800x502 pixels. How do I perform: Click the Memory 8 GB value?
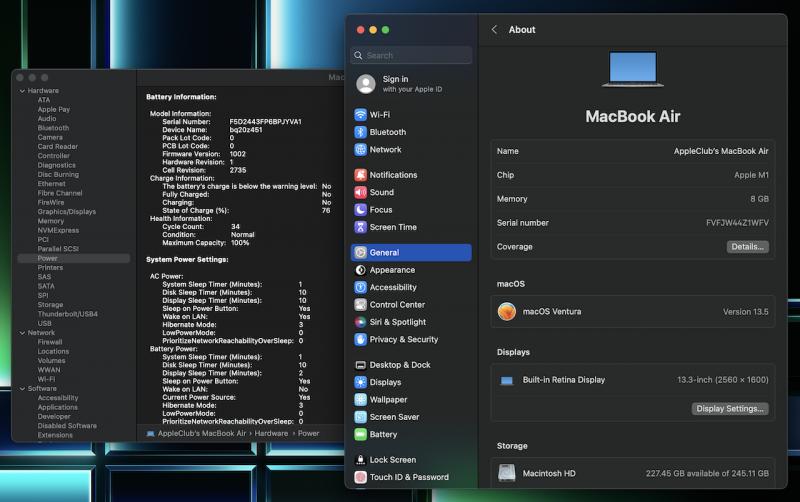759,199
